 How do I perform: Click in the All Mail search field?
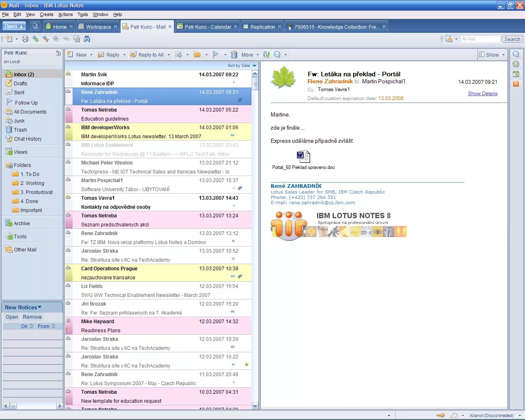pyautogui.click(x=480, y=39)
